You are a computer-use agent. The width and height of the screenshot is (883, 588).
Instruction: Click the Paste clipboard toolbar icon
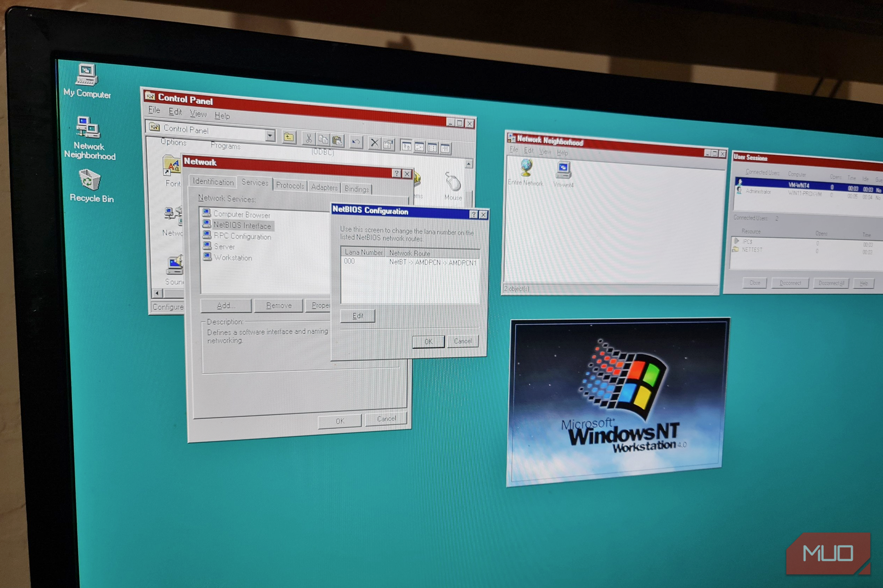pyautogui.click(x=338, y=141)
